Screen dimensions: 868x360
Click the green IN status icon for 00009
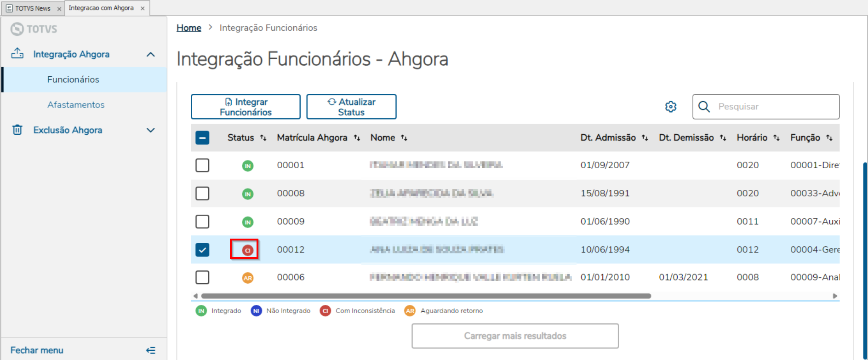pos(248,222)
